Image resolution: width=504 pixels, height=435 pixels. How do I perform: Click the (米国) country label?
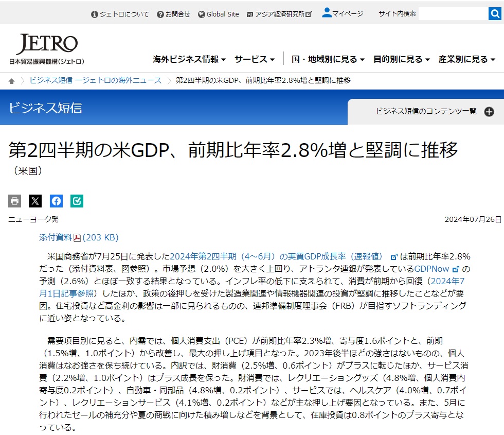(x=28, y=171)
